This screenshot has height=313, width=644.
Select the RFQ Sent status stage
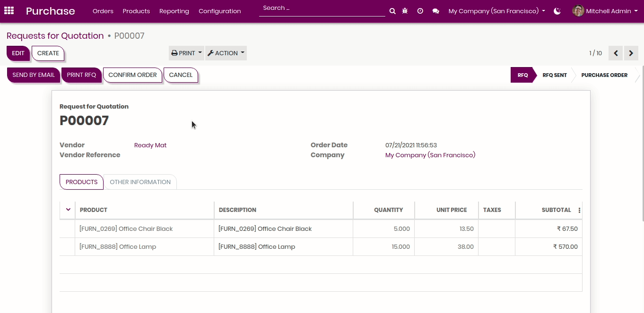tap(555, 75)
